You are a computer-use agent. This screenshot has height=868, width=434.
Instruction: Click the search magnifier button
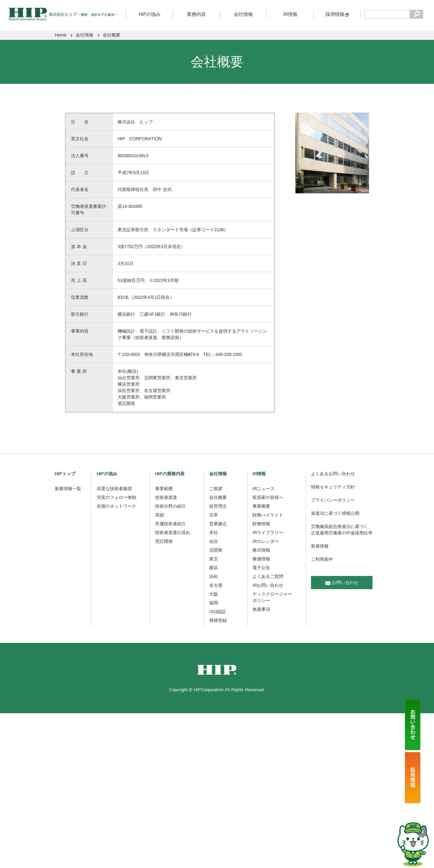coord(416,14)
